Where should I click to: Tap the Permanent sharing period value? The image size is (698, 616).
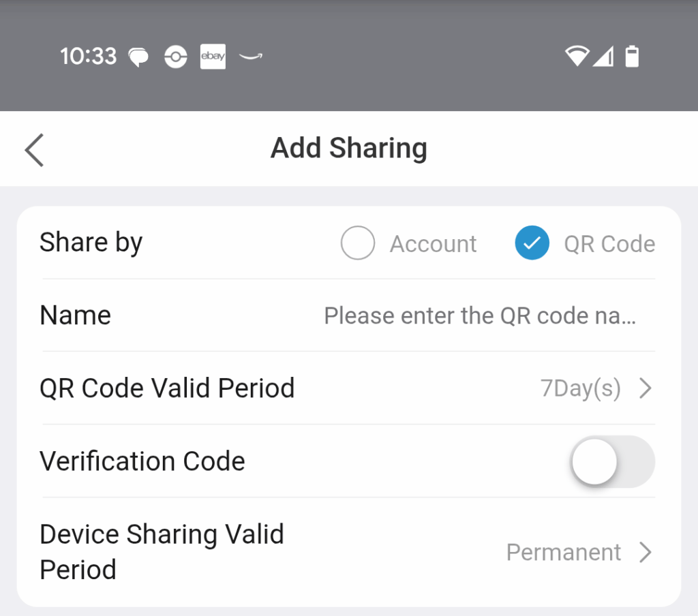pyautogui.click(x=563, y=552)
